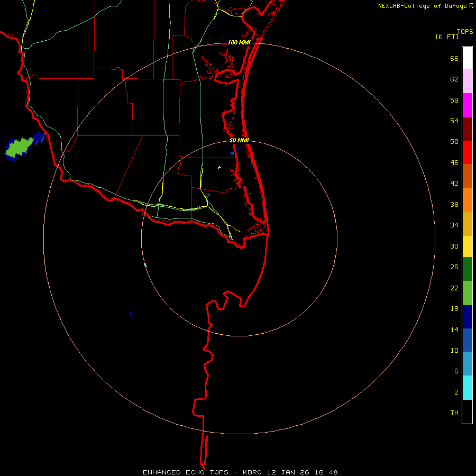Click the 'NEXLAB-College of DuPage' credit text
Image resolution: width=476 pixels, height=476 pixels.
tap(422, 6)
